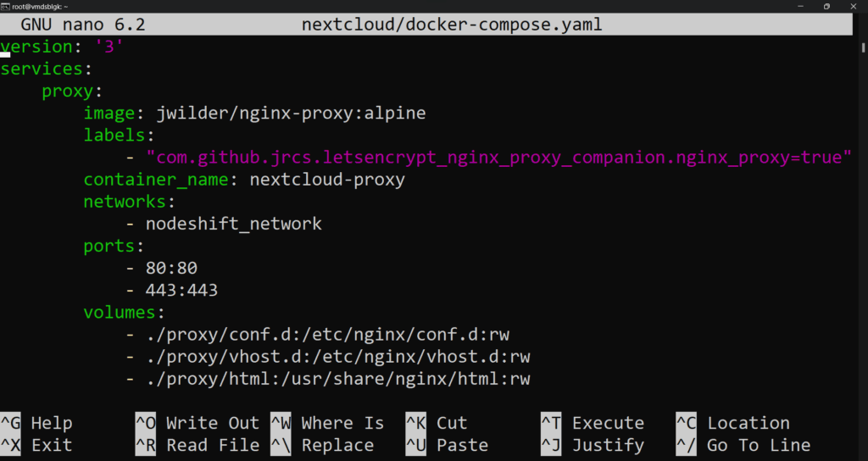Screen dimensions: 868x461
Task: Click the ^/ Go To Line shortcut
Action: coord(743,445)
